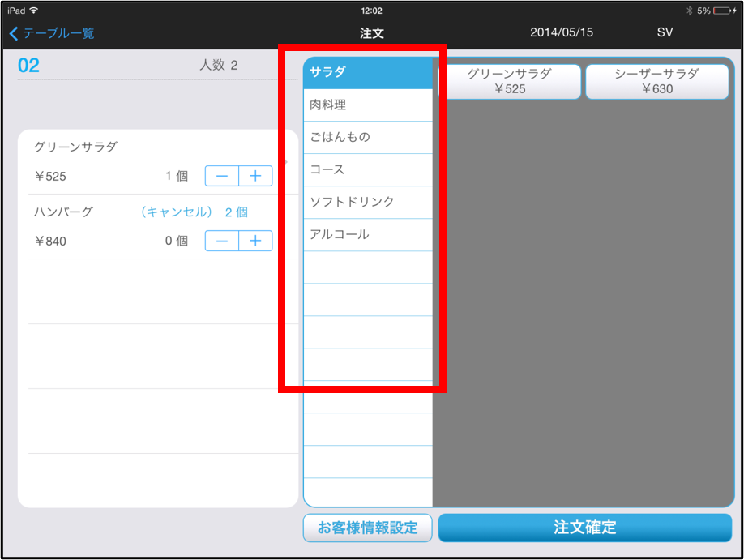The width and height of the screenshot is (744, 560).
Task: Add グリーンサラダ ¥525 menu item
Action: point(510,82)
